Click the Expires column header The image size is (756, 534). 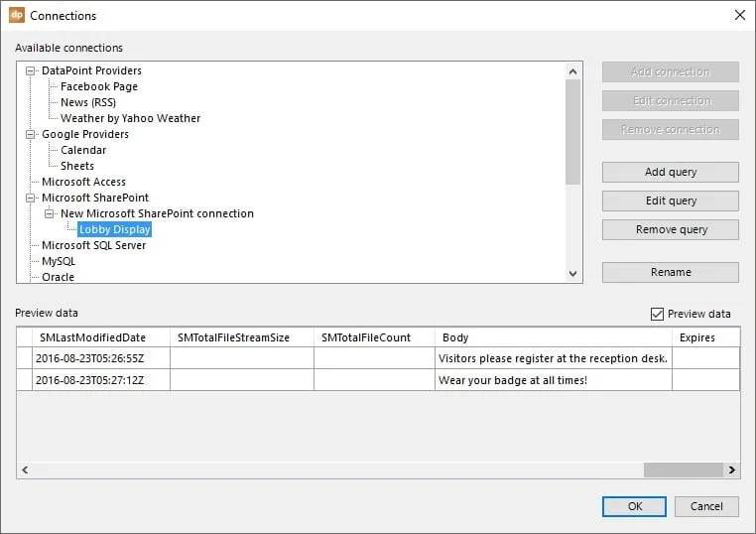(x=705, y=337)
